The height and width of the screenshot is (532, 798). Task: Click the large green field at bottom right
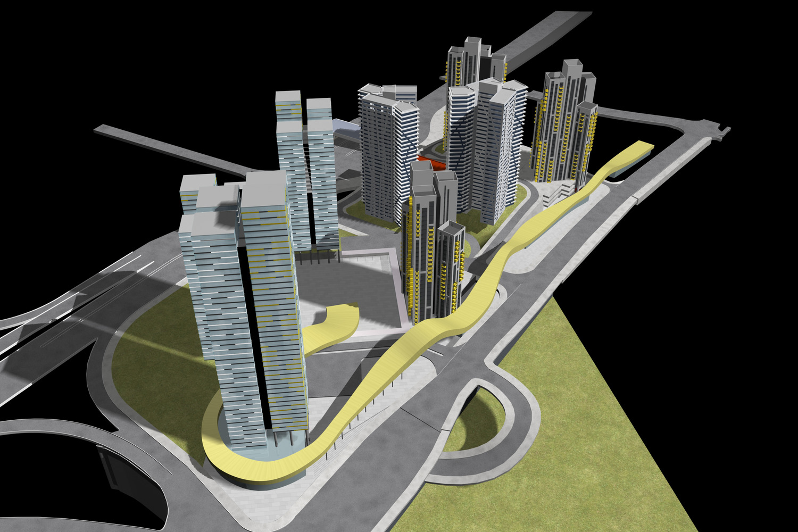pyautogui.click(x=585, y=452)
